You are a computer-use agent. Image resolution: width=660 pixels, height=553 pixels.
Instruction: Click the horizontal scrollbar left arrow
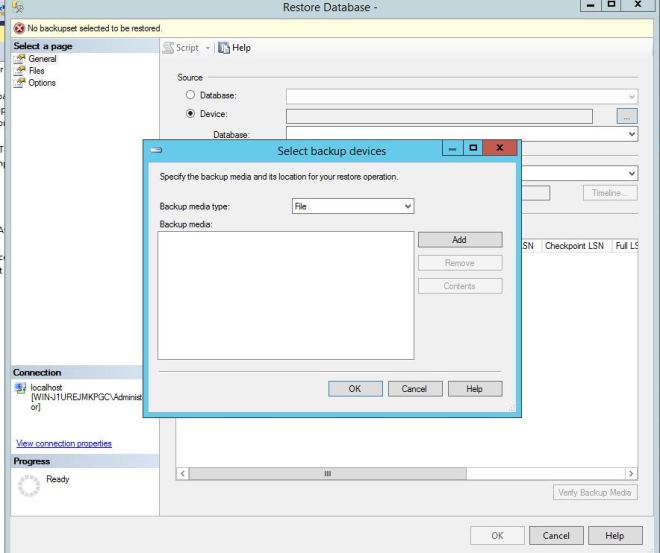tap(182, 473)
